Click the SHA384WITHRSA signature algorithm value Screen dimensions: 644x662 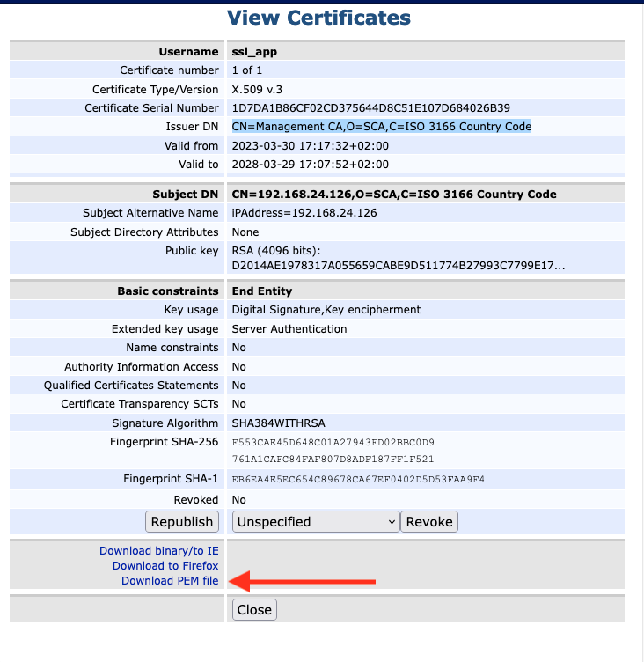point(277,423)
